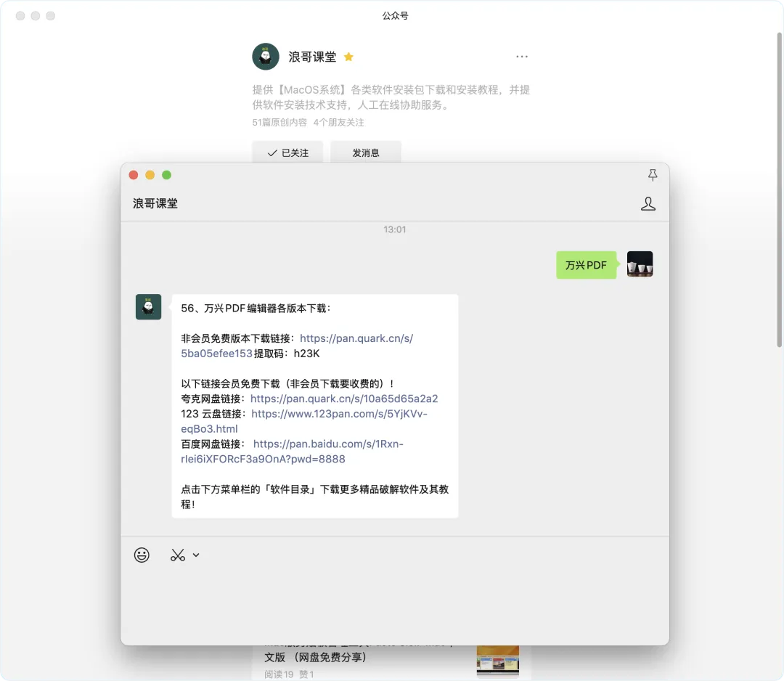The height and width of the screenshot is (681, 784).
Task: Click the 浪哥课堂 account avatar in 公众号 window
Action: coord(266,57)
